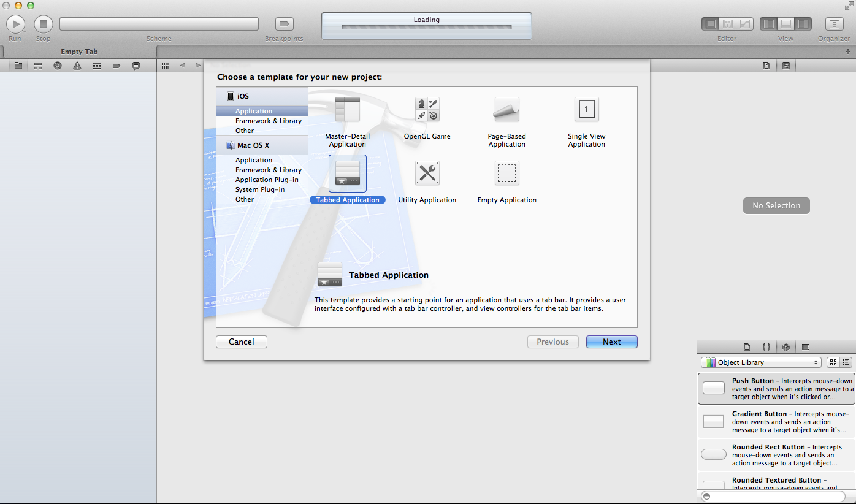This screenshot has width=856, height=504.
Task: Click the Previous button
Action: tap(553, 342)
